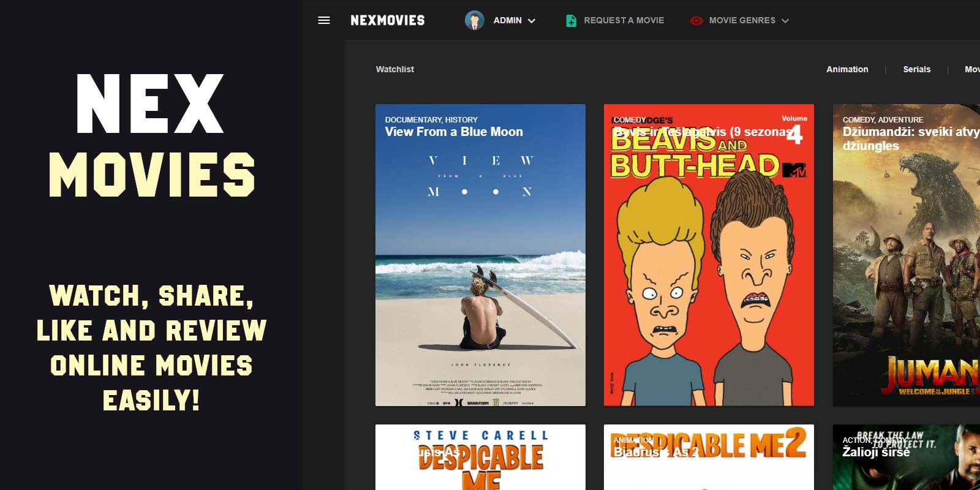The image size is (980, 490).
Task: Open the Beavis and Butt-Head poster
Action: coord(709,255)
